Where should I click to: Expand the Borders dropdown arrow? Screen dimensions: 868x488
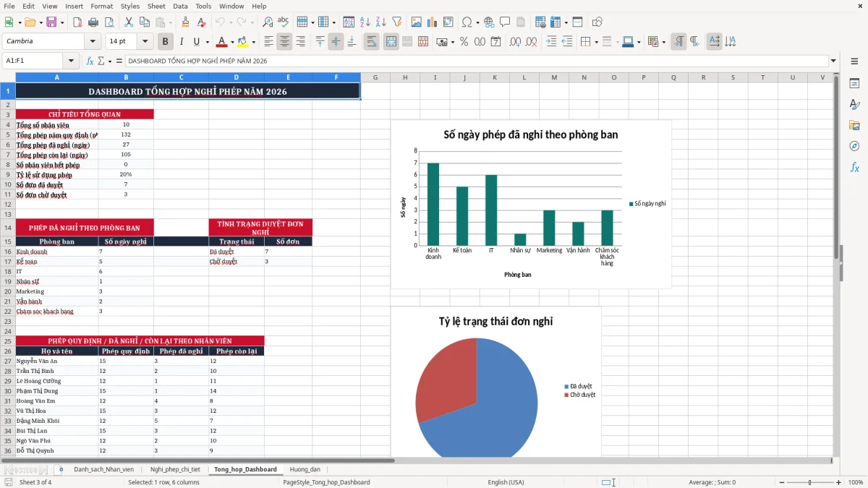[x=595, y=42]
